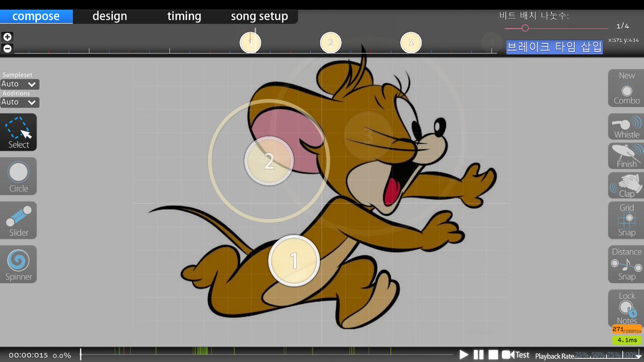Click the 1/4 beat divisor value
The height and width of the screenshot is (362, 644).
point(623,26)
